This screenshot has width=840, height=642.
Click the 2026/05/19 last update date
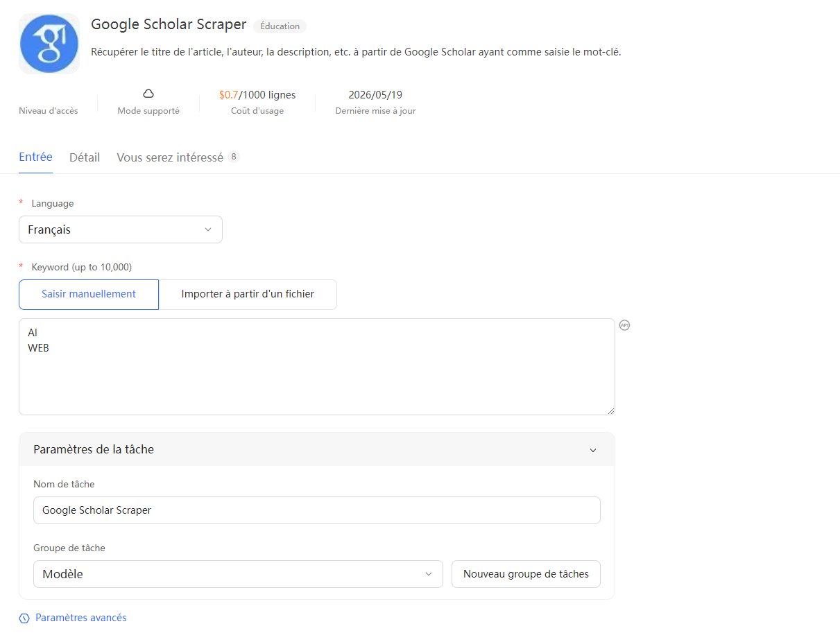[375, 95]
